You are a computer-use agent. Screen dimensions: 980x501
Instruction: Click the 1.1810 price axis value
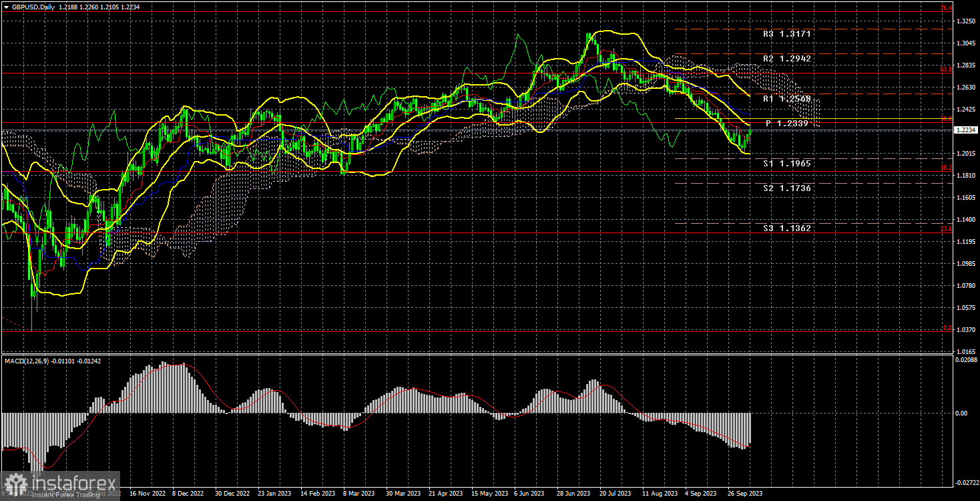pyautogui.click(x=965, y=176)
